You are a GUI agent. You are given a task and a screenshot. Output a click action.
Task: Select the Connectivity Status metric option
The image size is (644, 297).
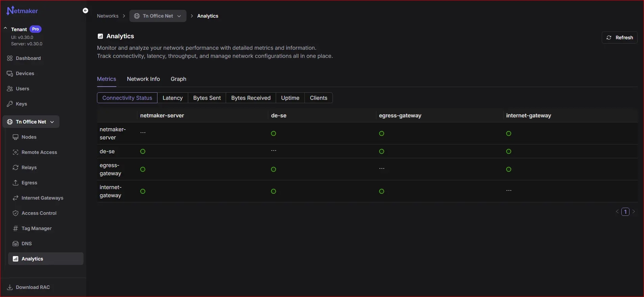[127, 98]
